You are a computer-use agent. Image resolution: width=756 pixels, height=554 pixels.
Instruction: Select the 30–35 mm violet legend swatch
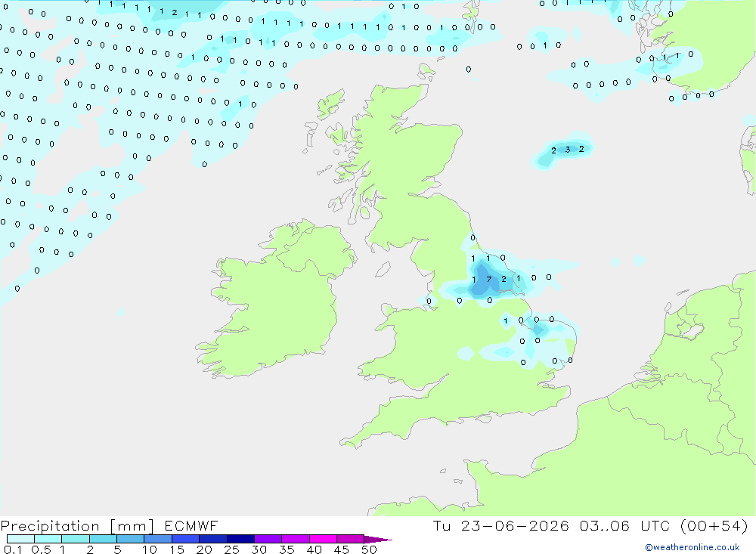268,539
